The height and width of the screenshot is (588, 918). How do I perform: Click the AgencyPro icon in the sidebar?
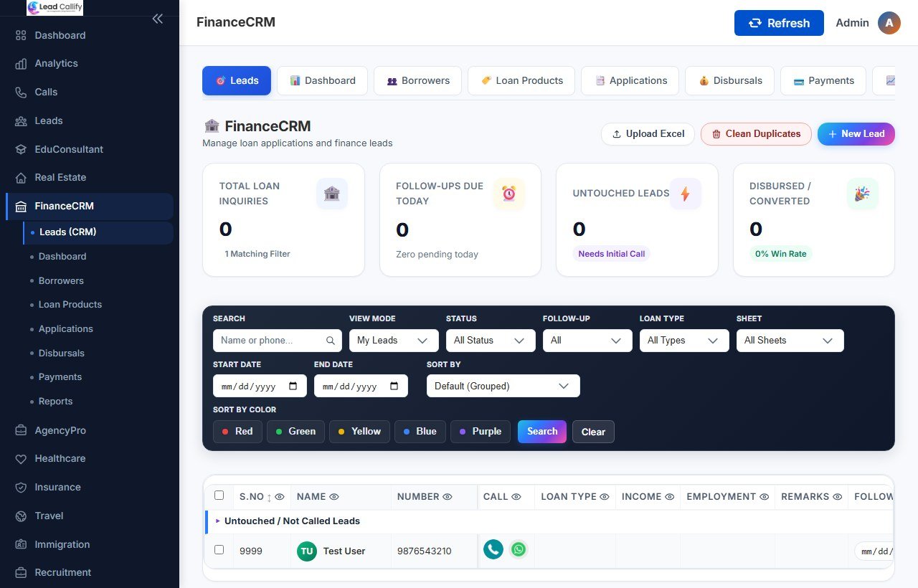(x=21, y=431)
